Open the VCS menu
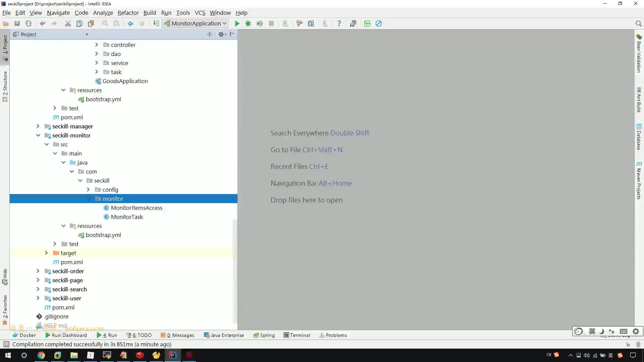Image resolution: width=644 pixels, height=362 pixels. click(200, 13)
